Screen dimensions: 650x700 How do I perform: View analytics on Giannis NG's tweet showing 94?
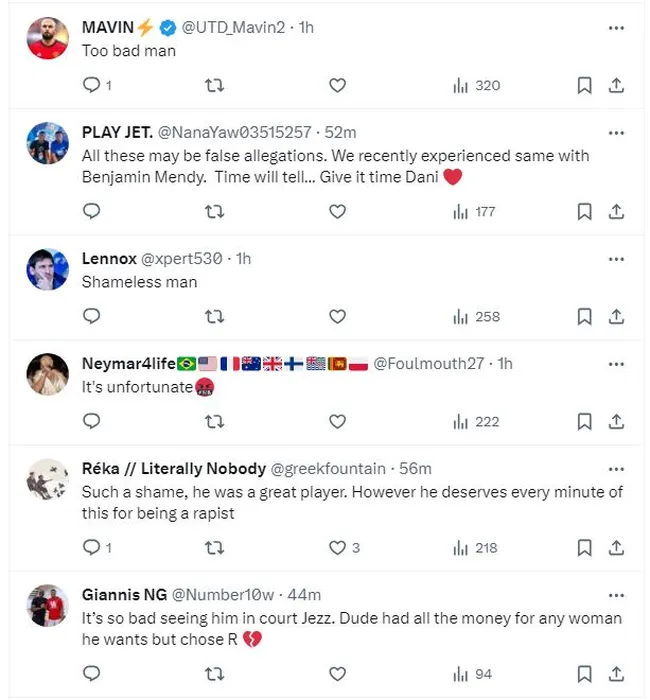click(x=472, y=674)
